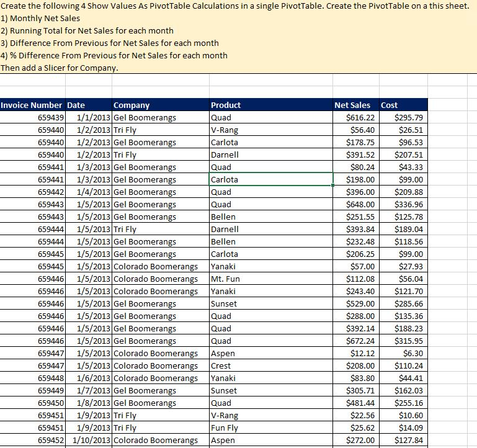Select date cell 1/6/2013
The height and width of the screenshot is (448, 477).
click(89, 379)
